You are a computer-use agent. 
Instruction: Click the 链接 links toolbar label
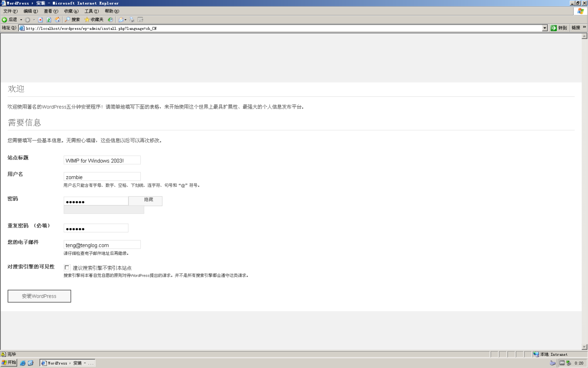[576, 28]
